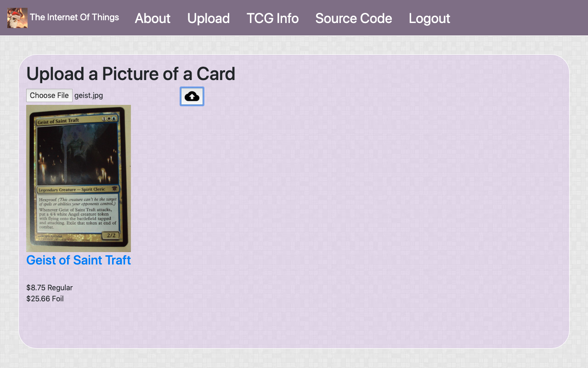The image size is (588, 368).
Task: Select the $25.66 Foil price text
Action: click(45, 299)
